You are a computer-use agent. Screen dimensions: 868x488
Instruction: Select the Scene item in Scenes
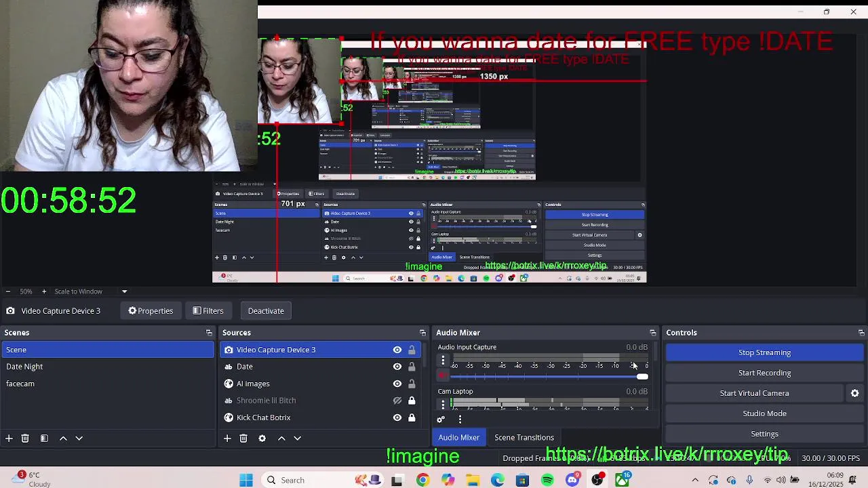(107, 350)
